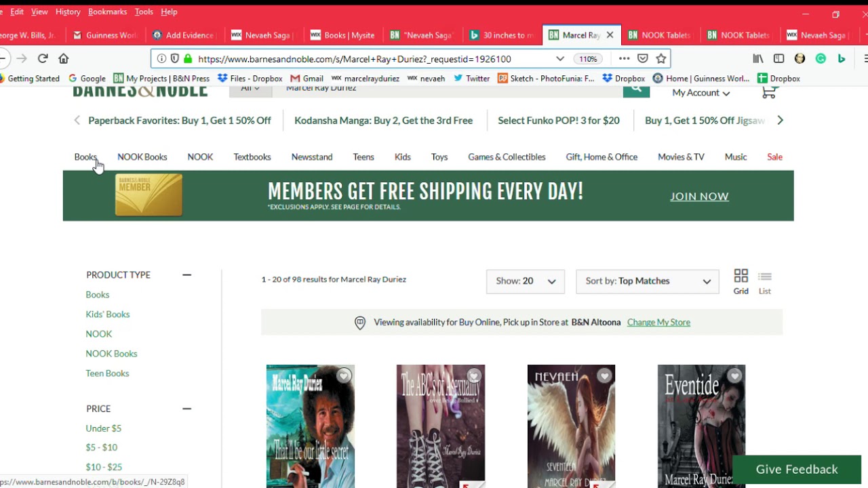Click the green search magnifier button
This screenshot has height=488, width=868.
click(x=636, y=91)
